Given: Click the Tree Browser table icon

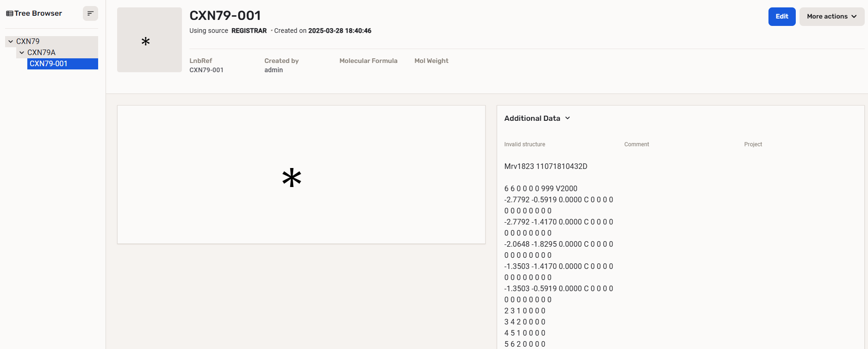Looking at the screenshot, I should pyautogui.click(x=9, y=13).
